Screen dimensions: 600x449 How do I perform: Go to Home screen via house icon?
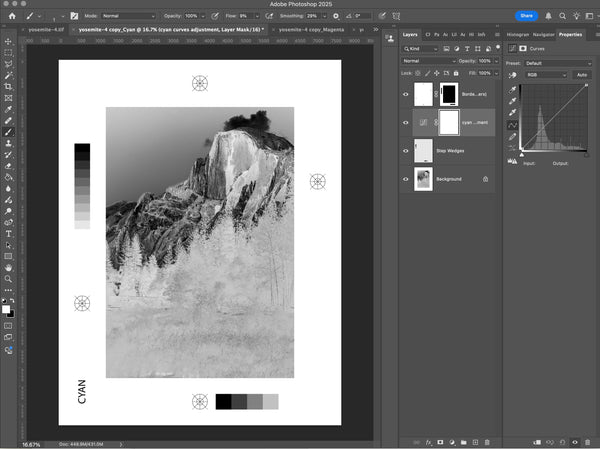click(x=12, y=16)
